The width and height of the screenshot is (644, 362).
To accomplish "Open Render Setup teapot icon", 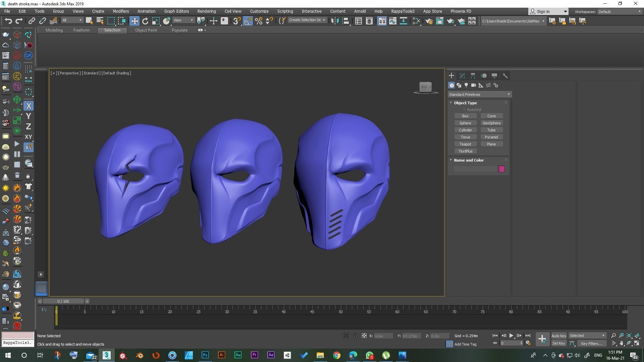I will pos(429,21).
